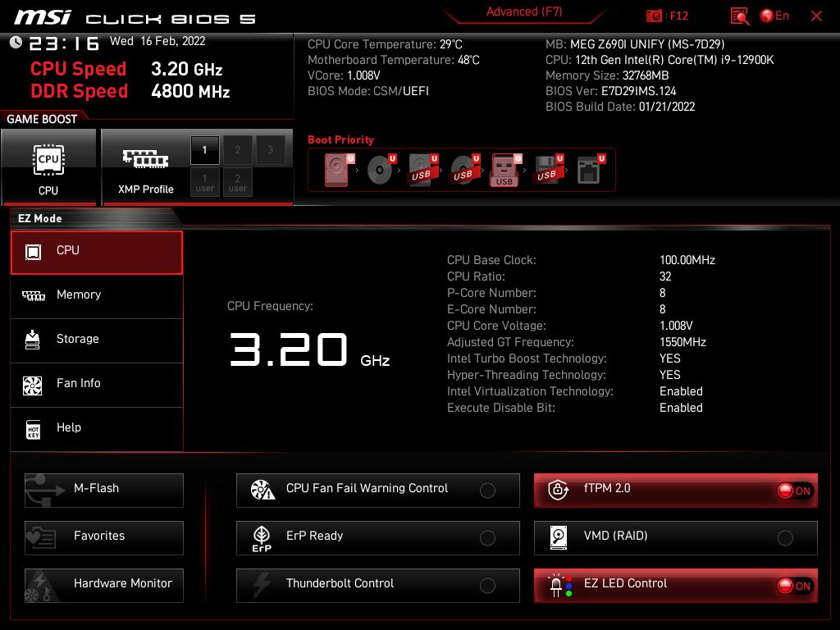Click the fan icon beside Fan Info
This screenshot has height=630, width=840.
[x=33, y=386]
